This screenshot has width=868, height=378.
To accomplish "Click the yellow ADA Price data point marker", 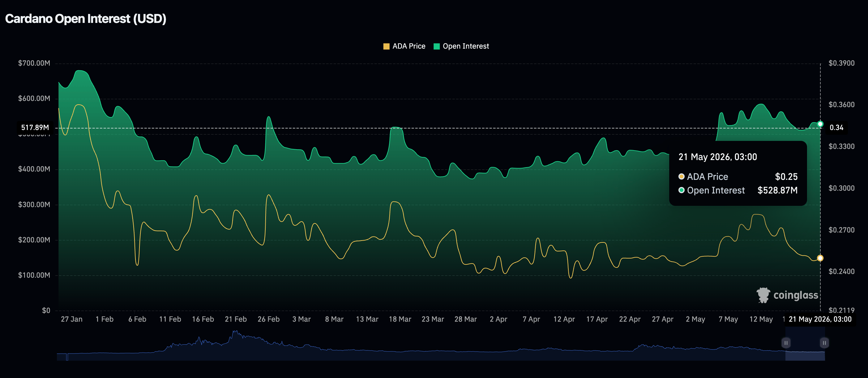I will coord(820,258).
